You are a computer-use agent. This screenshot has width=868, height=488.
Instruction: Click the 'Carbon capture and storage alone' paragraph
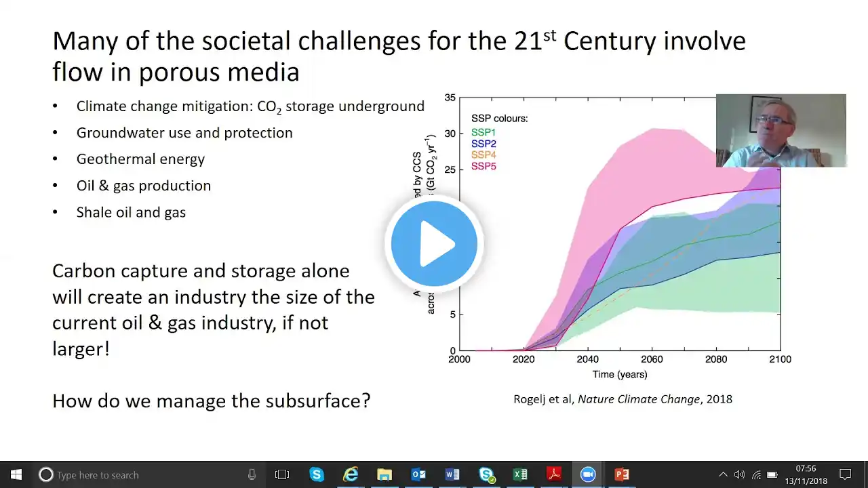214,310
